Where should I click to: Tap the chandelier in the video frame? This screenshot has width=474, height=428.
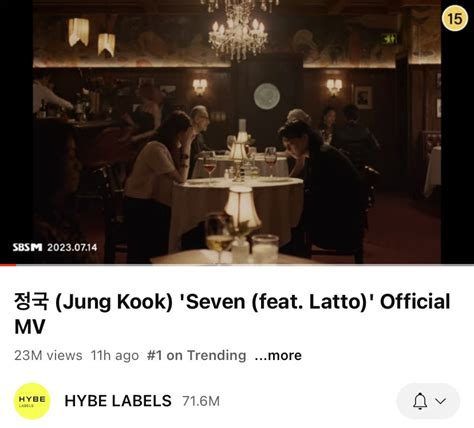coord(239,30)
